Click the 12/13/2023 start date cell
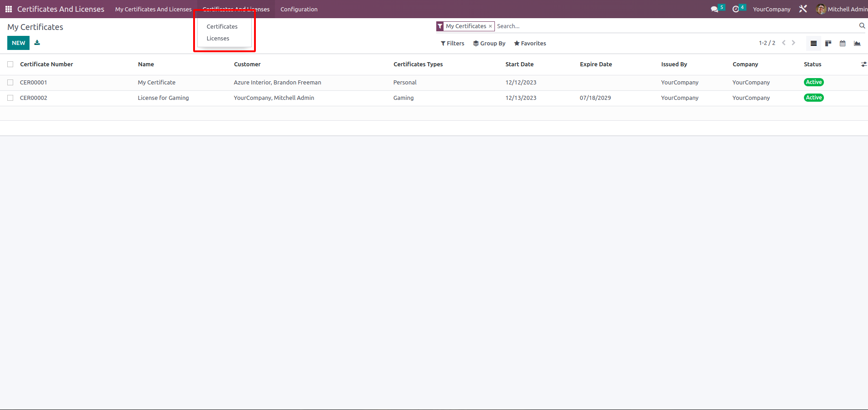The width and height of the screenshot is (868, 410). click(x=521, y=98)
